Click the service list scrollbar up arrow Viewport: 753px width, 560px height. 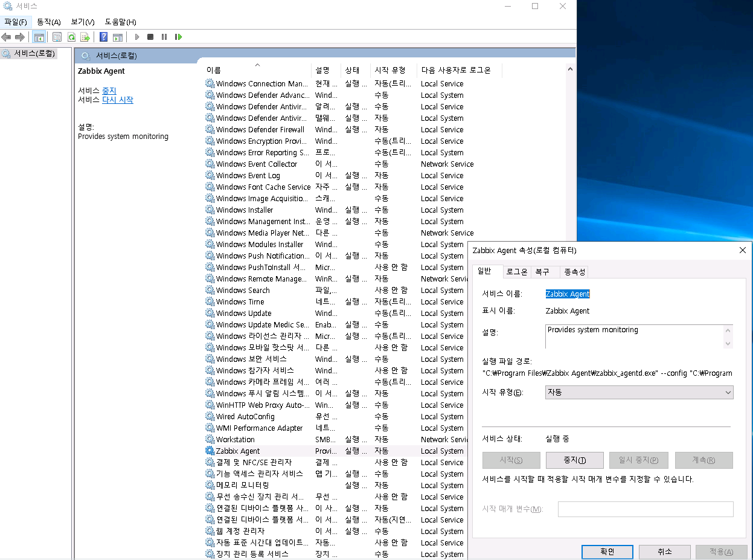(570, 69)
